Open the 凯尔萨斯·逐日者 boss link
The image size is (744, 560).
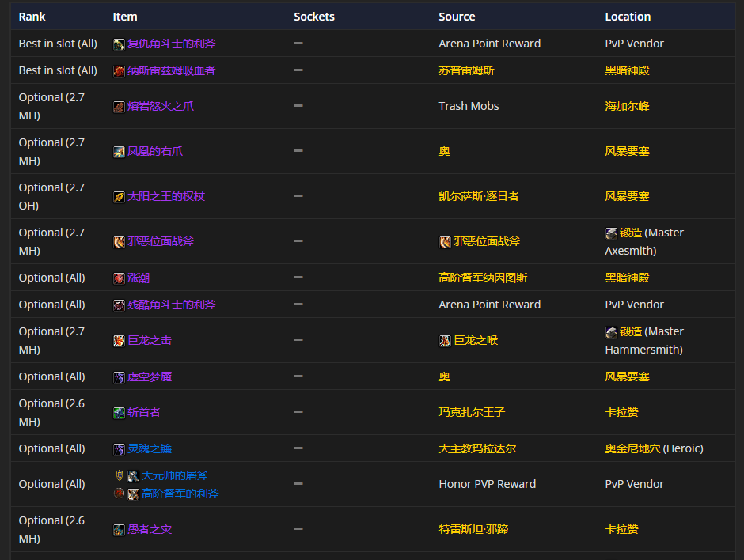pos(479,196)
